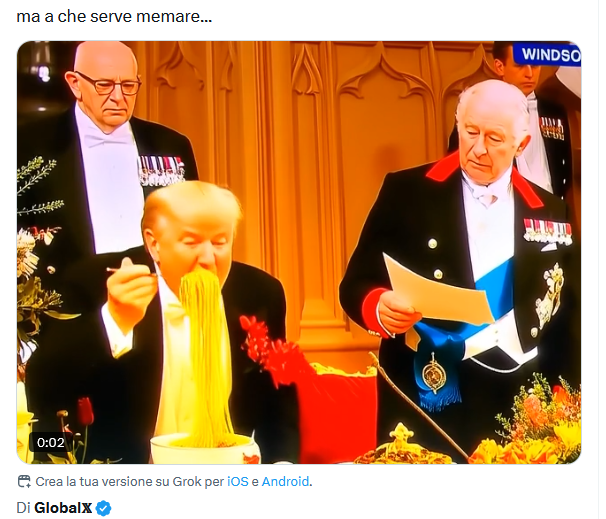Click the WINDSO location banner in video
The image size is (606, 519).
(x=548, y=54)
